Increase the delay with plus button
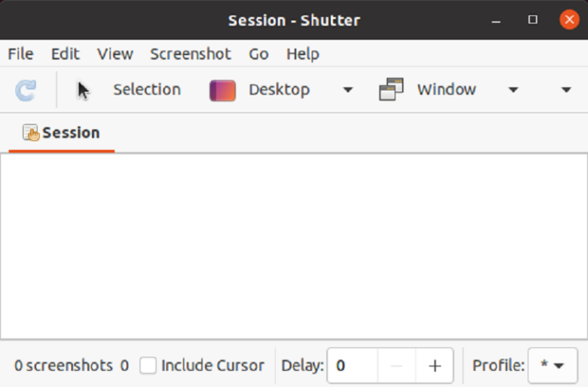This screenshot has width=588, height=387. pos(435,366)
